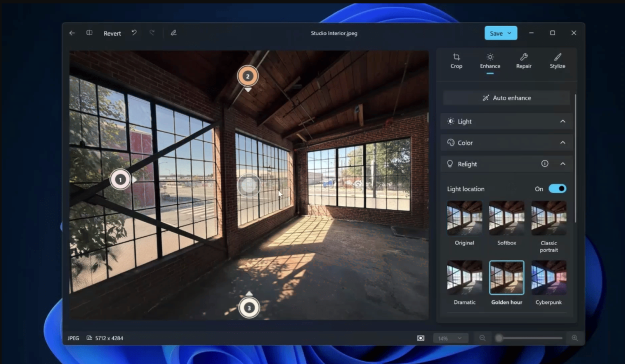Collapse the Relight section chevron
Viewport: 625px width, 364px height.
pyautogui.click(x=562, y=164)
